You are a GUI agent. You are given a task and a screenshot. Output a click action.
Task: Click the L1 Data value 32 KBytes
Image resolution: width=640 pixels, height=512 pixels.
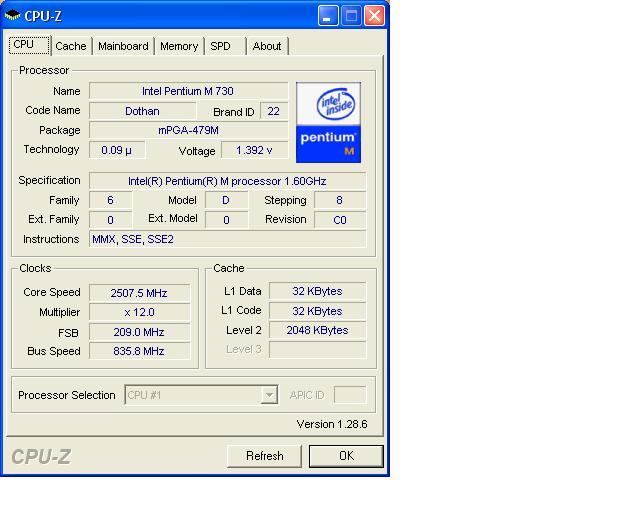tap(318, 291)
